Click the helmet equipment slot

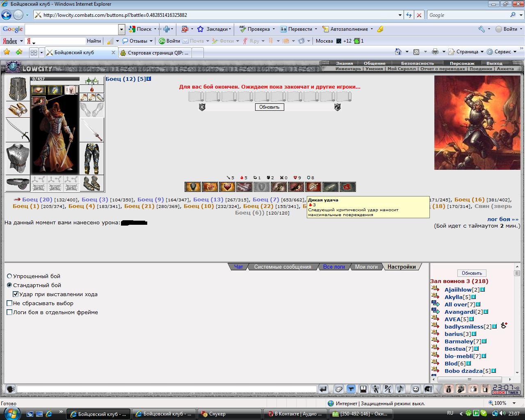(x=18, y=89)
